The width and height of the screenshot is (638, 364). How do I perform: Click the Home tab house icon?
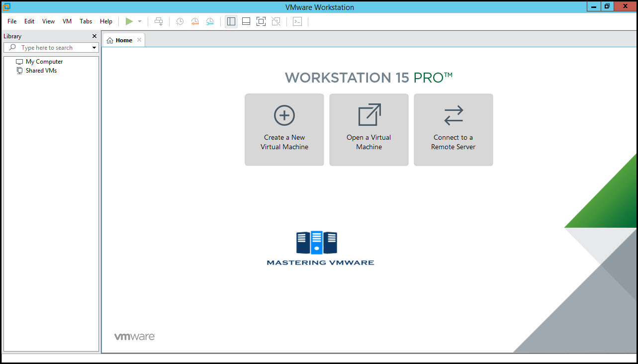[x=110, y=40]
